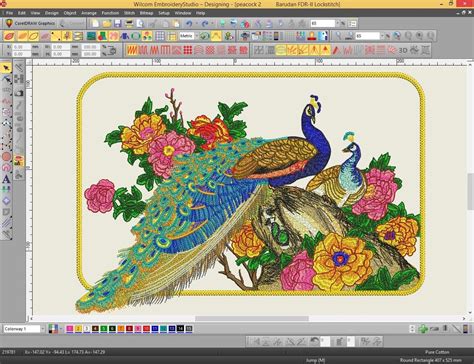This screenshot has width=474, height=364.
Task: Select the red circle shape tool
Action: click(6, 157)
